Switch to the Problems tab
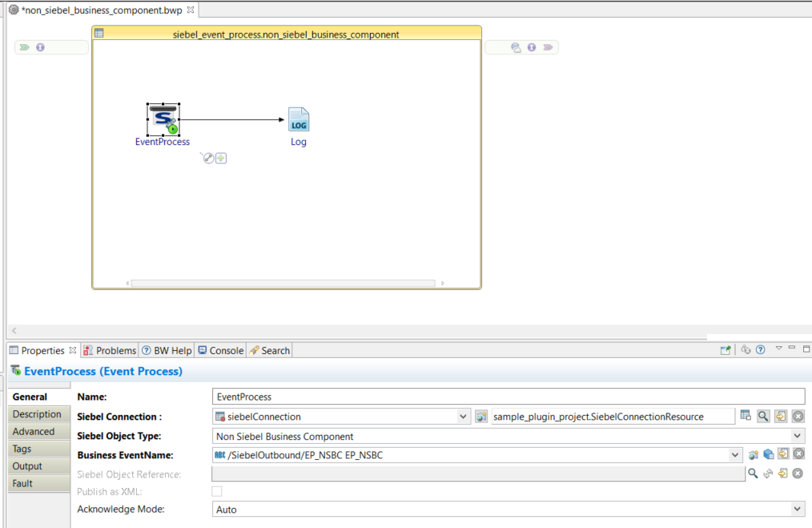 tap(110, 350)
